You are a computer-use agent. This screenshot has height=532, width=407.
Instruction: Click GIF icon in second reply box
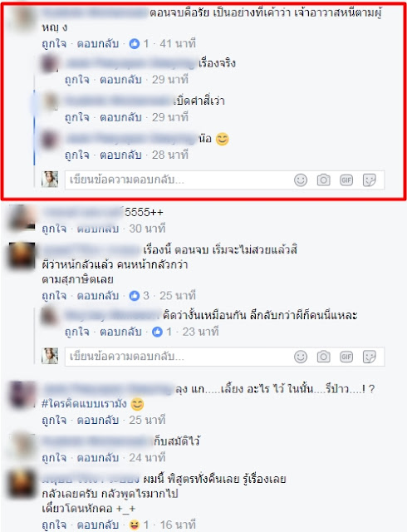346,357
